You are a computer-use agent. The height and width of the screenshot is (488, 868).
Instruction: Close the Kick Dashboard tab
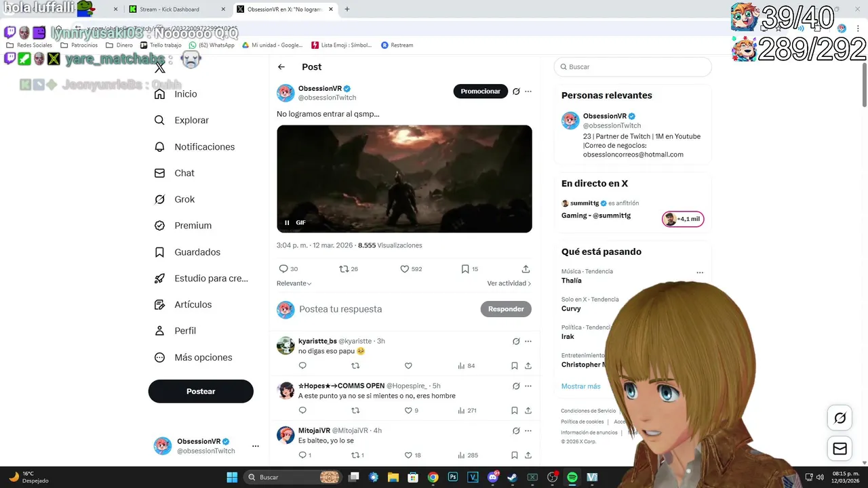point(224,9)
